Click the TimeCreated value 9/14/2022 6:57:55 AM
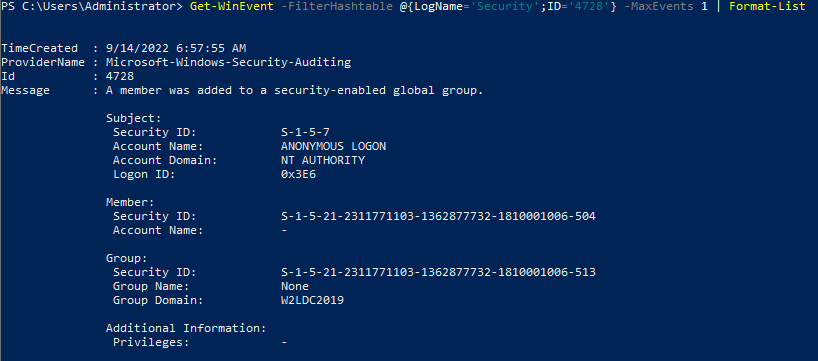The width and height of the screenshot is (818, 361). tap(176, 49)
